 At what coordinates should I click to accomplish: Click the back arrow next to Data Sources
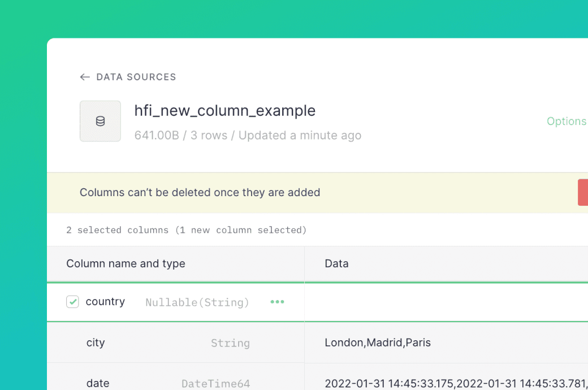pyautogui.click(x=85, y=77)
